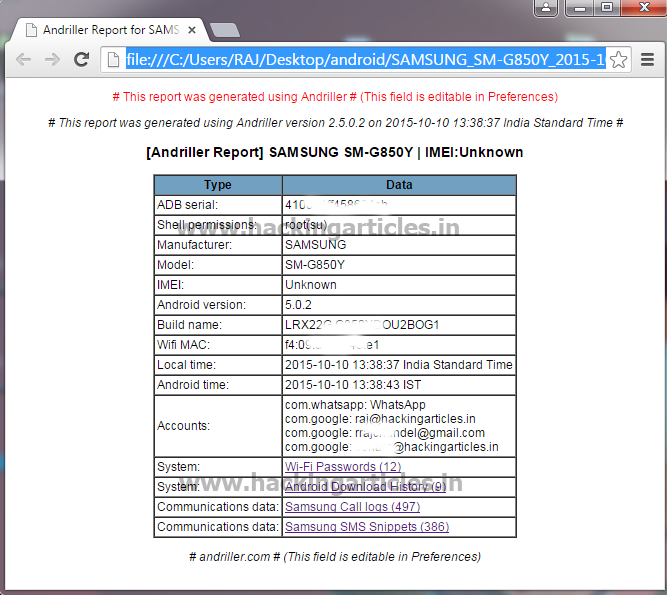
Task: Click the Unknown IMEI value
Action: coord(311,285)
